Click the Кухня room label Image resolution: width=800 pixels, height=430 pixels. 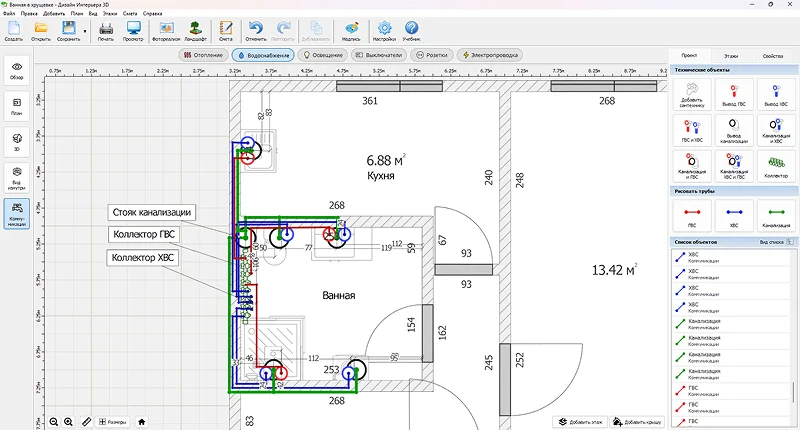[x=381, y=175]
